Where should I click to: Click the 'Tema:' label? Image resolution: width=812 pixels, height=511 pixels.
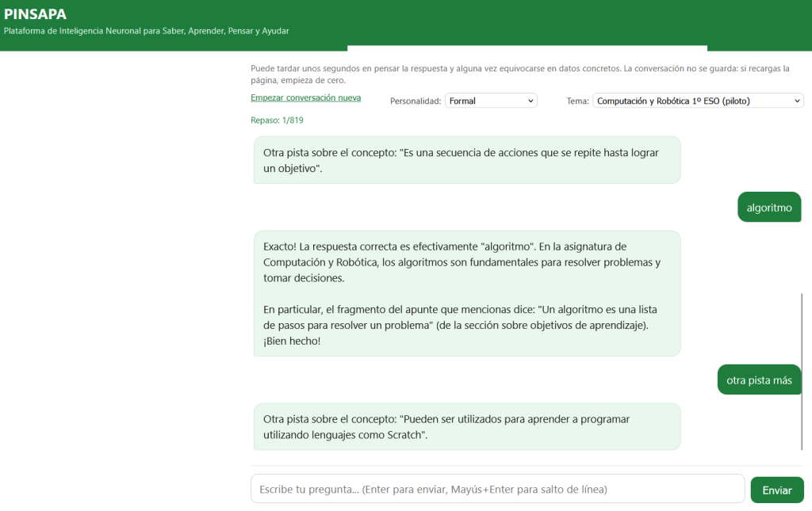(577, 101)
